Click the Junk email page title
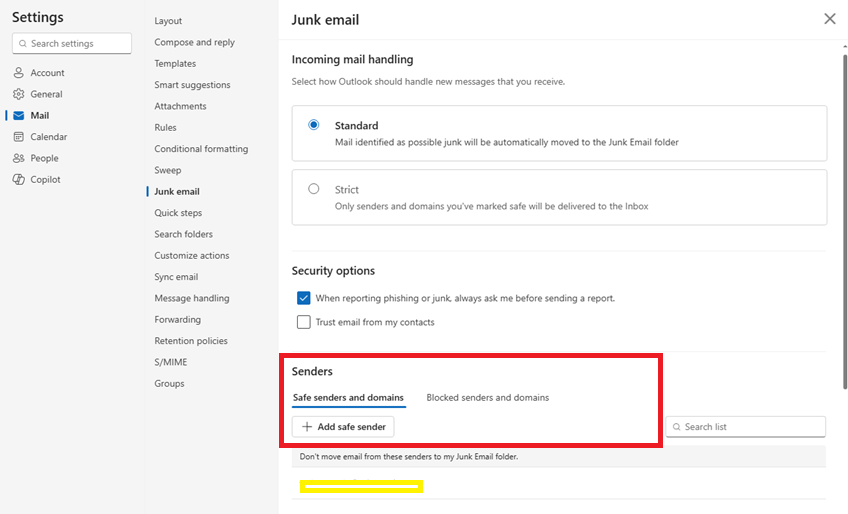This screenshot has width=848, height=514. tap(325, 20)
